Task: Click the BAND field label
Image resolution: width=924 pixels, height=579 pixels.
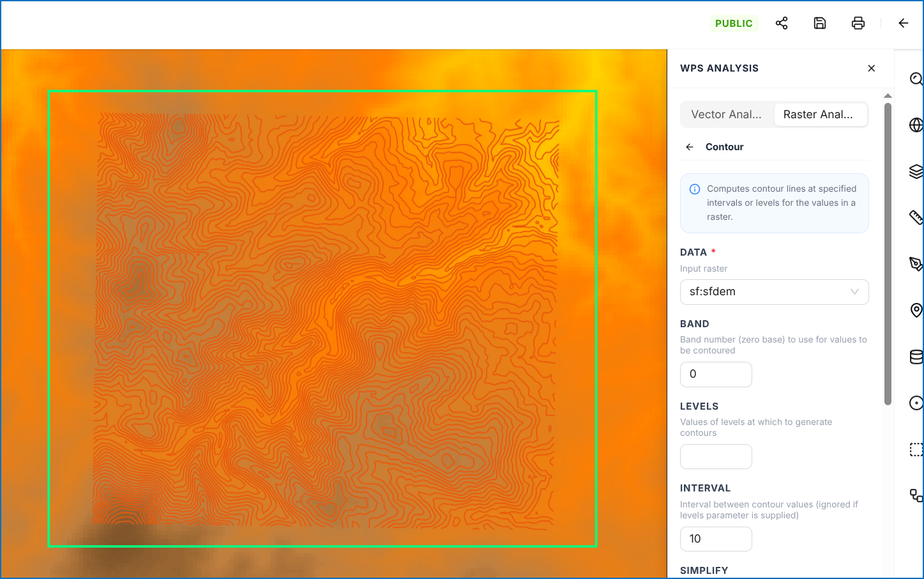Action: point(695,324)
